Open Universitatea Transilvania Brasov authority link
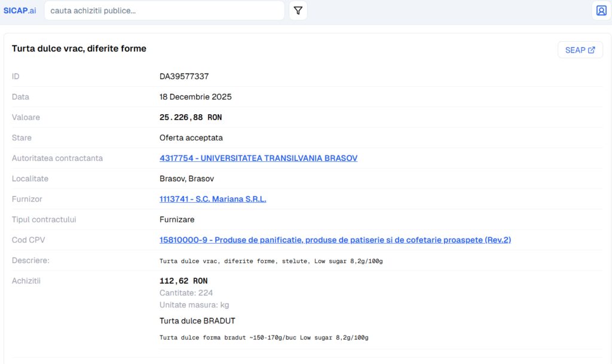 coord(258,158)
